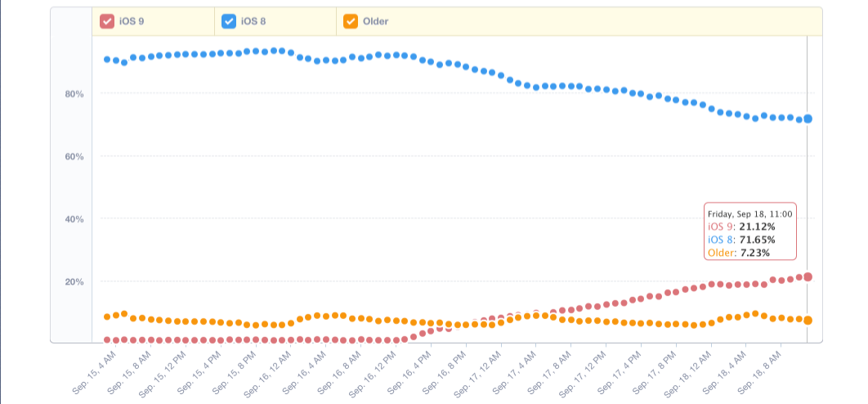Click the tooltip's "Older: 7.23%" line
This screenshot has height=404, width=868.
click(738, 253)
